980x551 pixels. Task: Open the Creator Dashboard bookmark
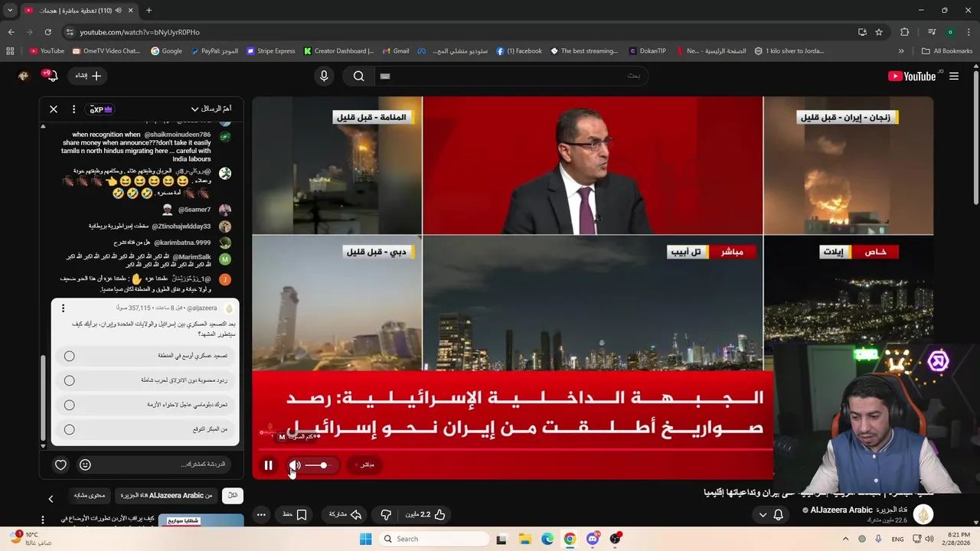338,51
